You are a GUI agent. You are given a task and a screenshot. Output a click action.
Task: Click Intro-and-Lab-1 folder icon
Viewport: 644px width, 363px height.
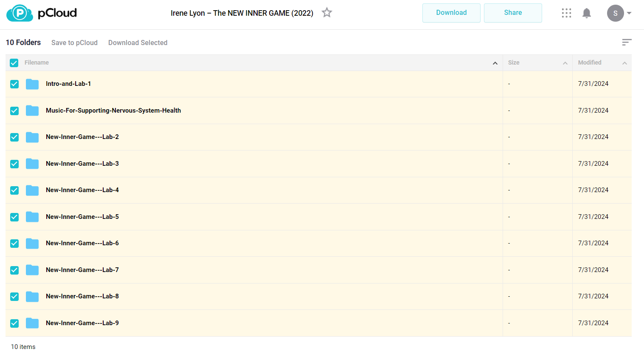tap(32, 84)
